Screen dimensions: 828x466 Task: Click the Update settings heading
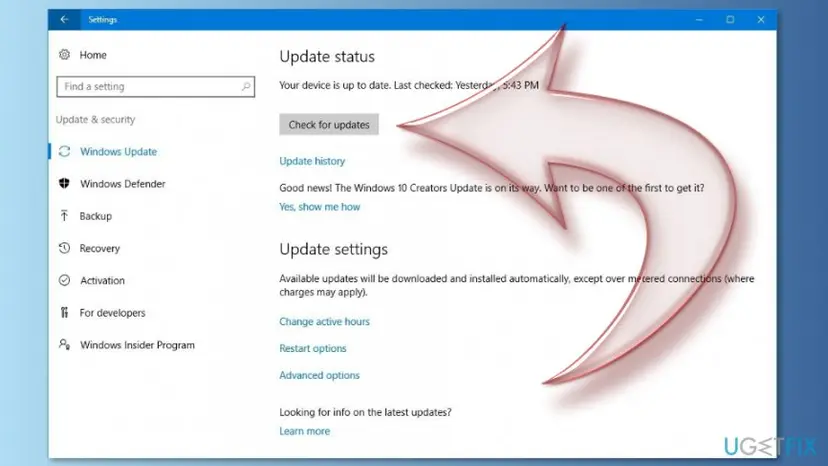[x=333, y=249]
